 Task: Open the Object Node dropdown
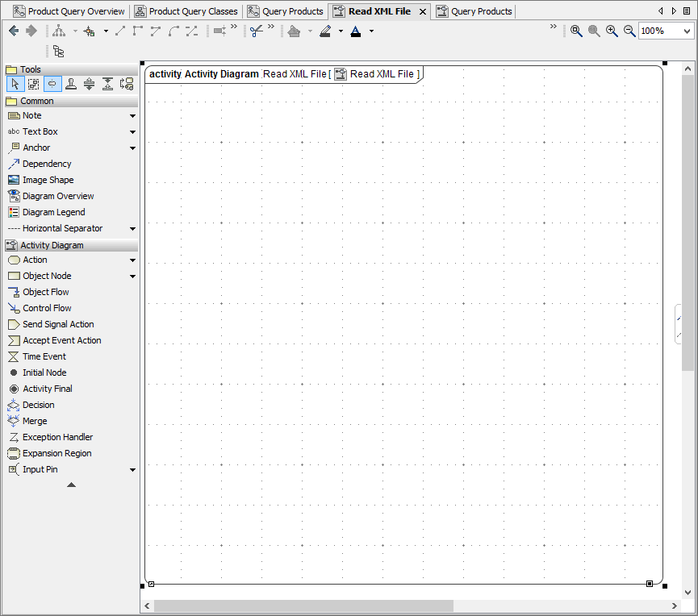[x=132, y=276]
